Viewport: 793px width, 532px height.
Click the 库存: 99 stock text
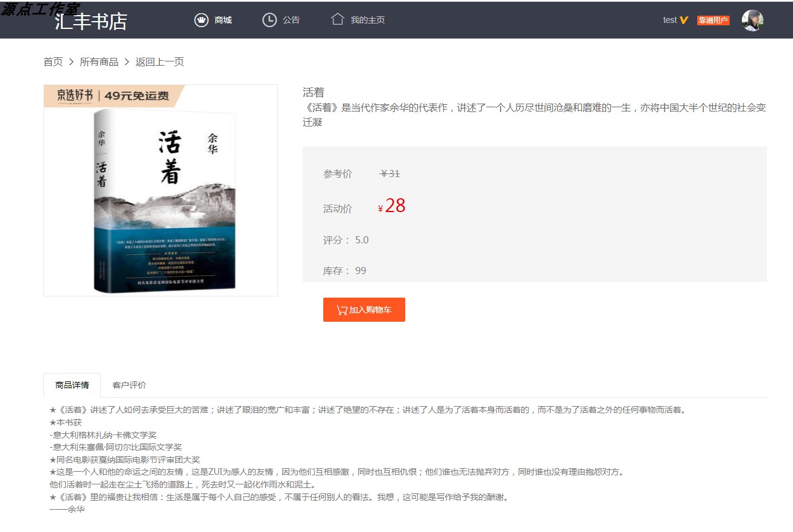345,271
